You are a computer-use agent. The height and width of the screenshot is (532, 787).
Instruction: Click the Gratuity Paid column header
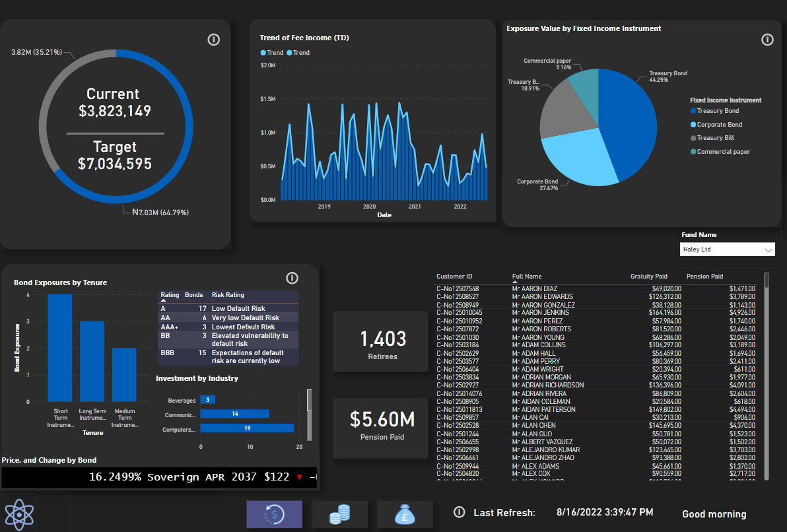[648, 277]
